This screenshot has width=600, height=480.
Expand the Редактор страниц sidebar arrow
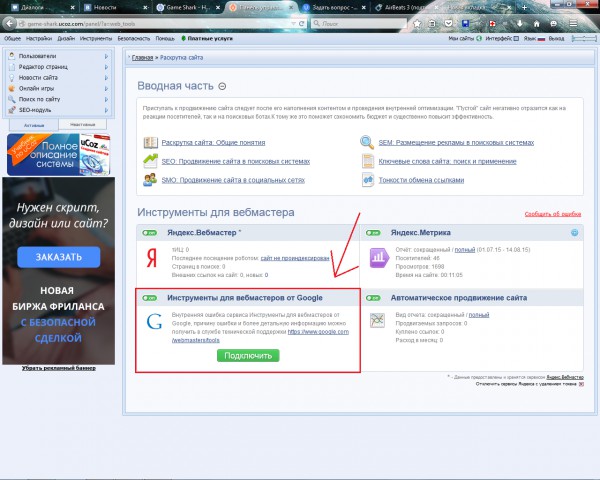point(106,67)
